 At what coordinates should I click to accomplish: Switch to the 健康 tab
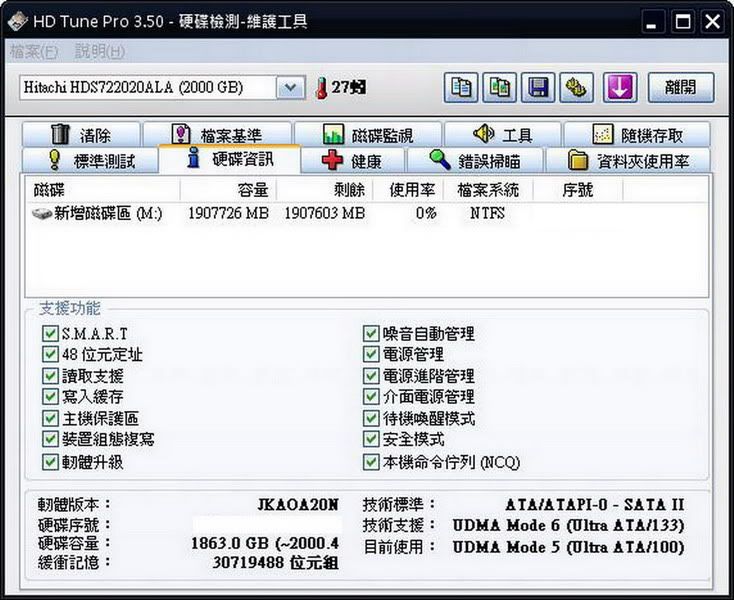tap(353, 161)
